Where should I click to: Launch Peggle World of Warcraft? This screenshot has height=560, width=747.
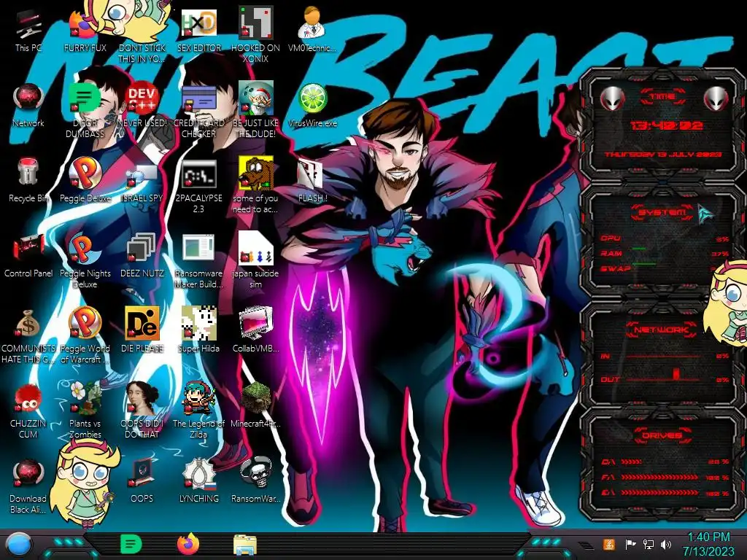point(85,335)
